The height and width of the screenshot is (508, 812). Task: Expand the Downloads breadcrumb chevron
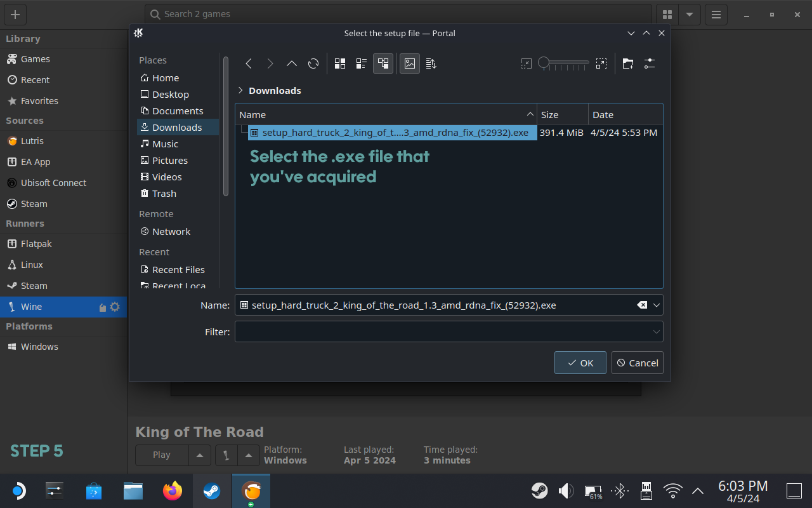pyautogui.click(x=240, y=91)
